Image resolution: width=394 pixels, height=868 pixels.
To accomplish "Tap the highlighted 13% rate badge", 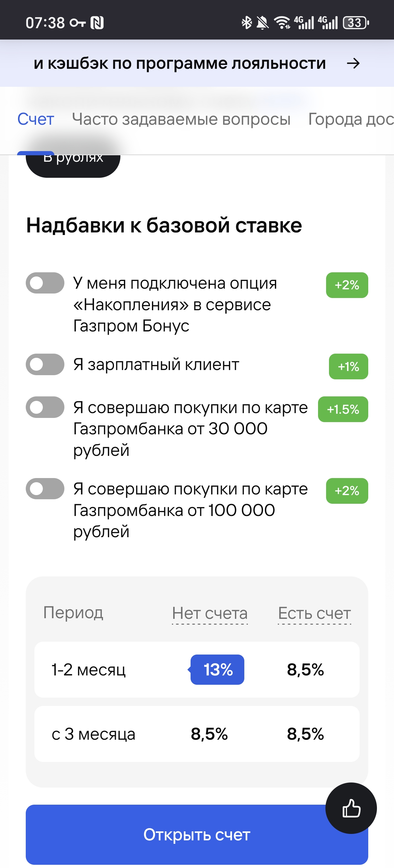I will 218,670.
